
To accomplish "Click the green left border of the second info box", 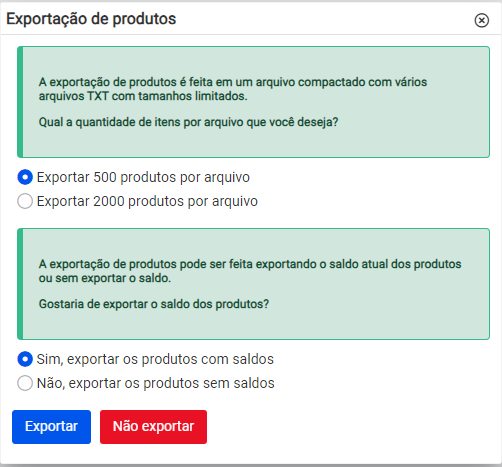I will point(20,284).
